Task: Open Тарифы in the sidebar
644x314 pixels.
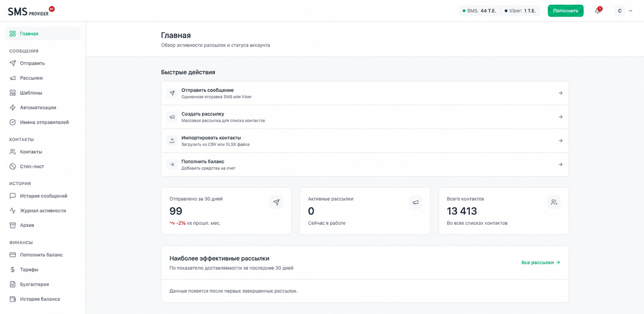Action: point(43,270)
